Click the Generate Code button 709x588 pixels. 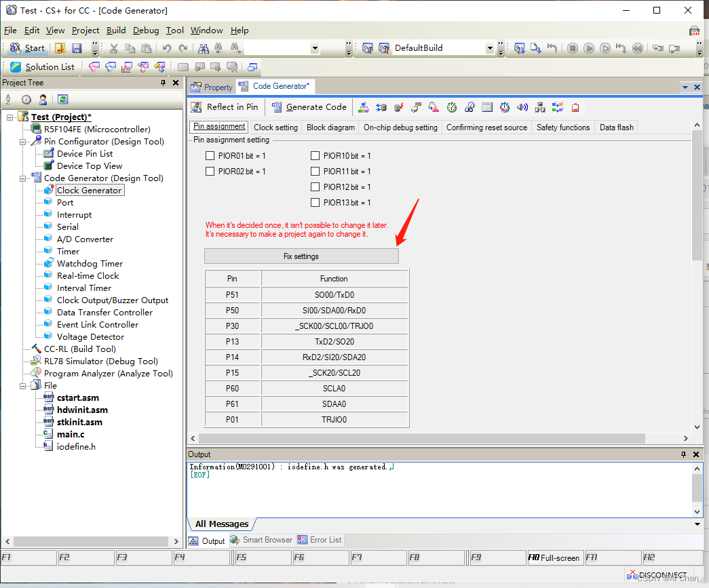pyautogui.click(x=309, y=107)
